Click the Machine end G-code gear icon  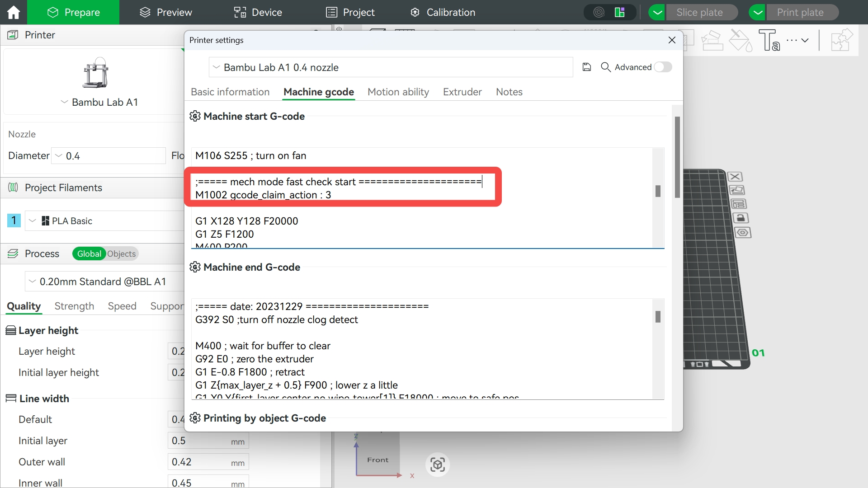tap(195, 267)
